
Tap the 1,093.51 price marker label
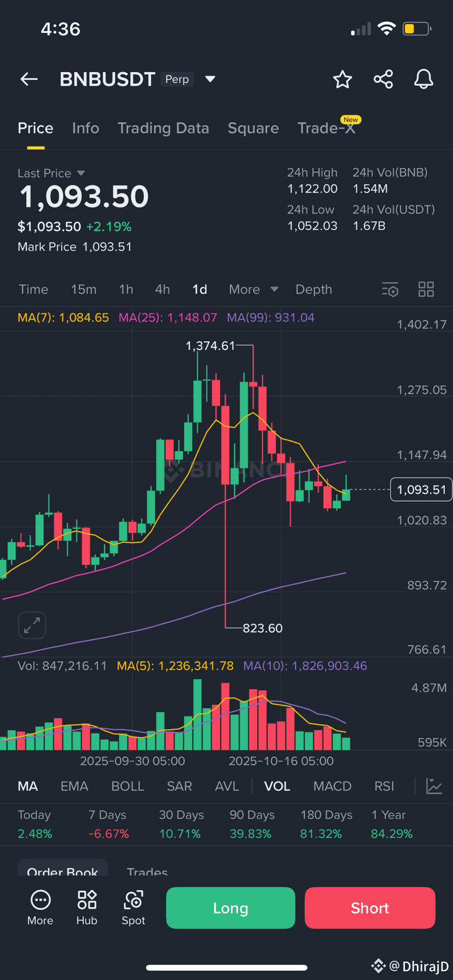(421, 489)
